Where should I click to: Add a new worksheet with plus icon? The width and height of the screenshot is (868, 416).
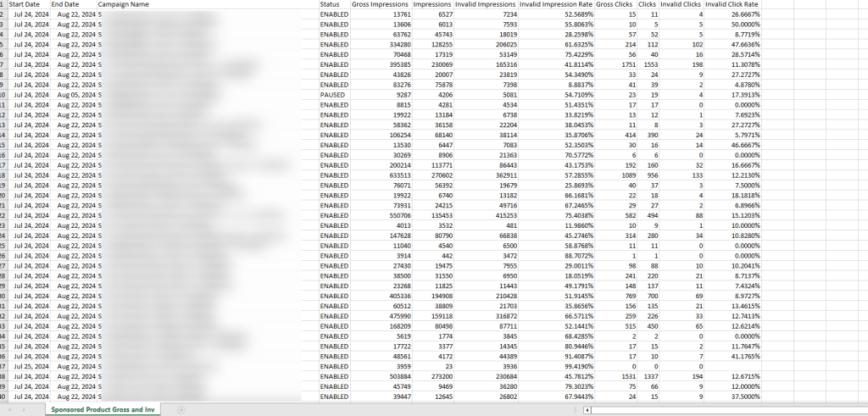coord(181,410)
